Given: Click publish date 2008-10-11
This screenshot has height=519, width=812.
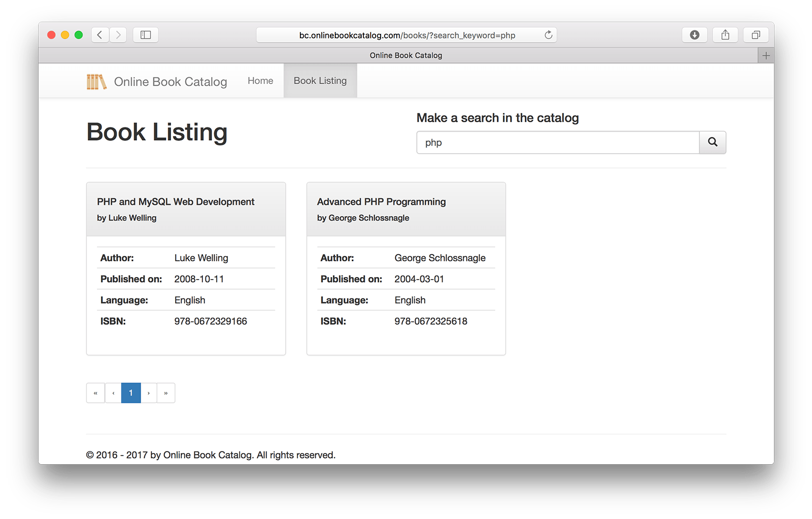Looking at the screenshot, I should point(199,279).
